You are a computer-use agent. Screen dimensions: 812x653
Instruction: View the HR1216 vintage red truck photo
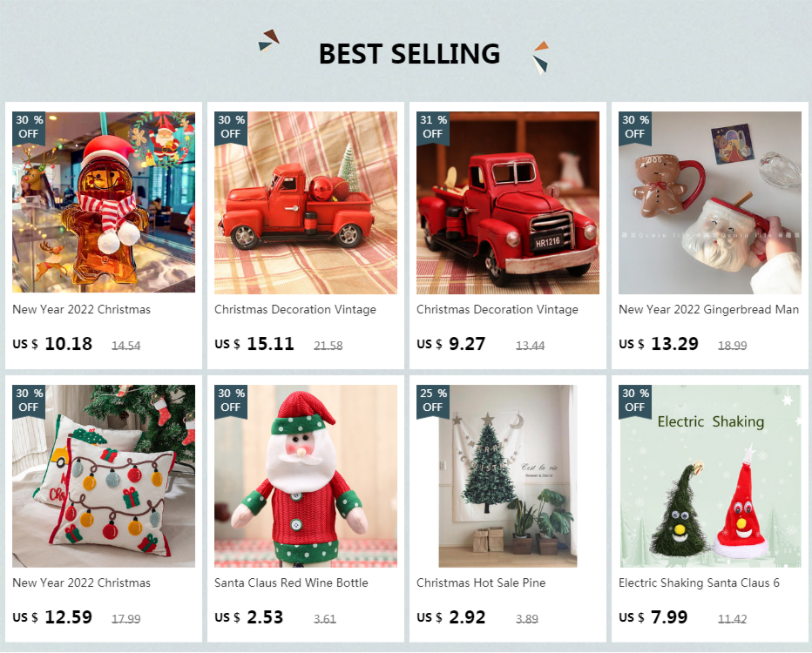507,202
